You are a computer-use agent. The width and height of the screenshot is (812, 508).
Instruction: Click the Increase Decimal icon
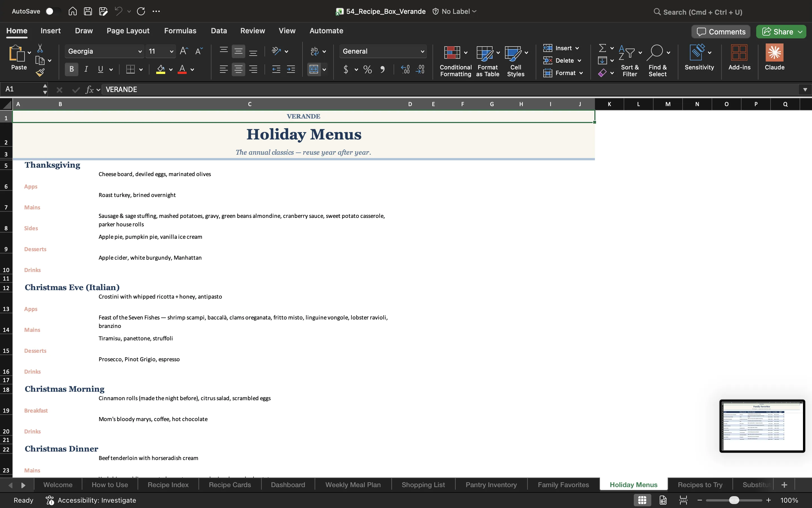pos(405,69)
